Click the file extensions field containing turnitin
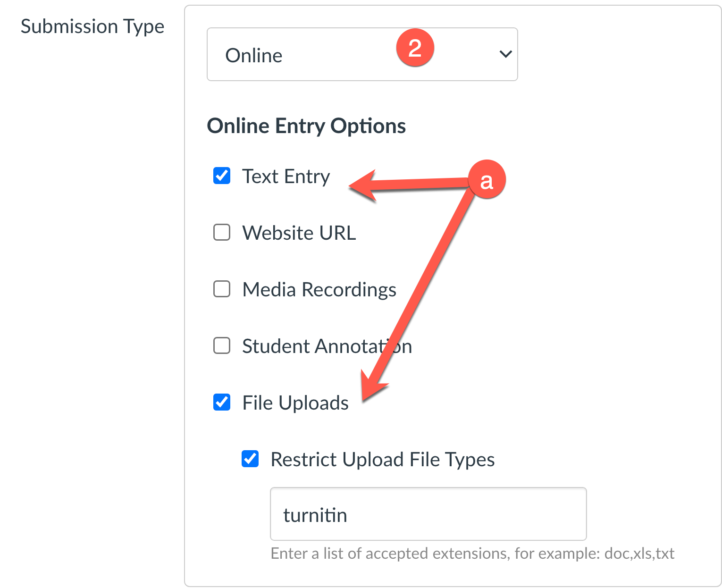This screenshot has width=722, height=588. [x=428, y=514]
